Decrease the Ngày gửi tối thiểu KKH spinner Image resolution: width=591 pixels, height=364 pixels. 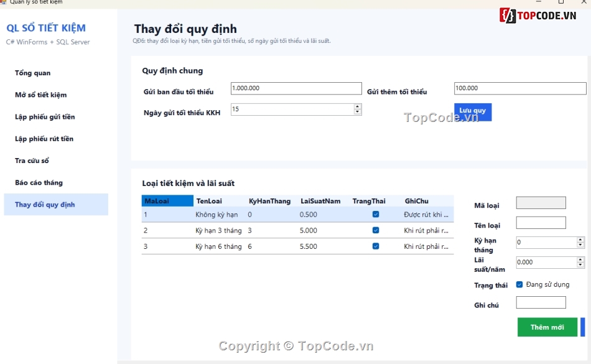tap(357, 111)
